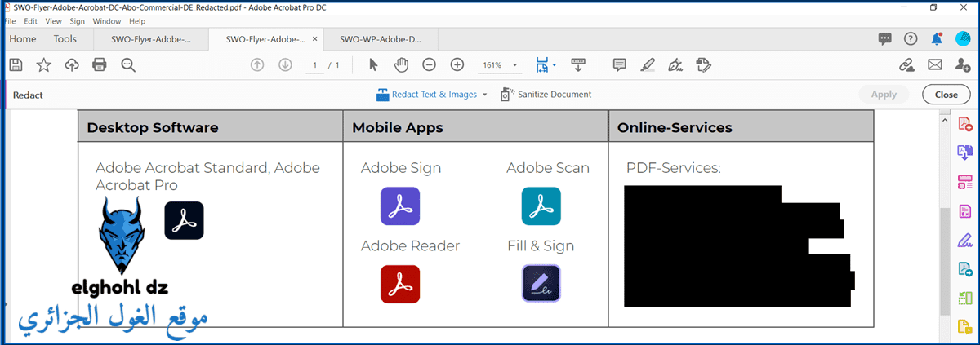
Task: Switch to the Tools tab
Action: pos(65,38)
